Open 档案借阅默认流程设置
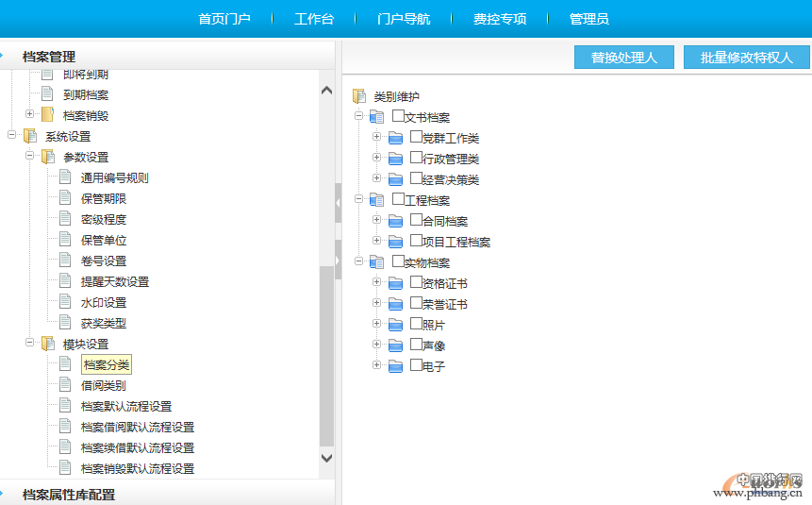Viewport: 812px width, 505px height. pos(138,427)
